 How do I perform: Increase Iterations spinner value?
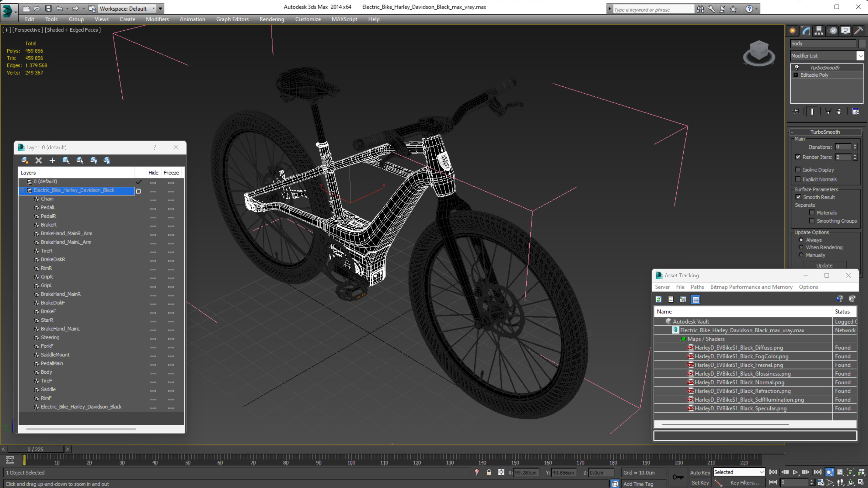pos(855,145)
